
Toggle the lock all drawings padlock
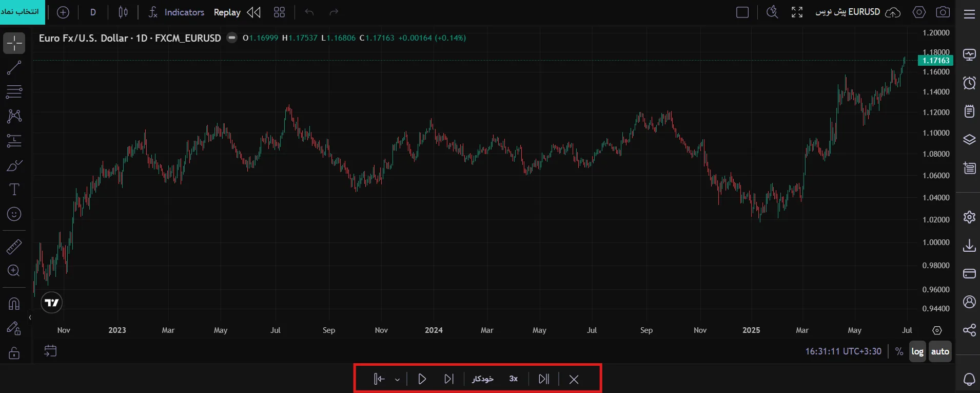point(14,353)
